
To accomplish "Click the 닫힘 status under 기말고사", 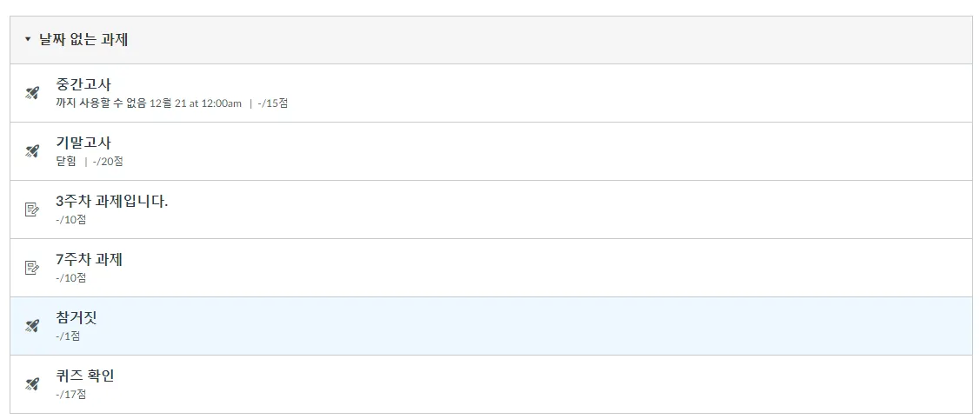I will click(x=66, y=162).
